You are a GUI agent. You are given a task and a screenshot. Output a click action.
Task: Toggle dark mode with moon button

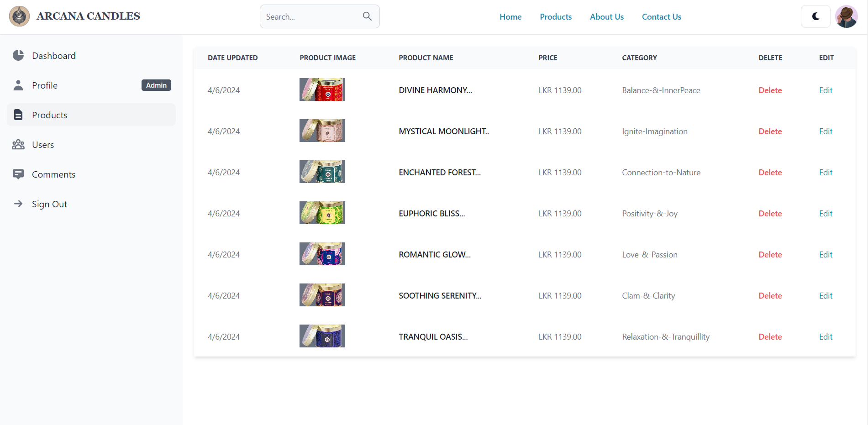coord(815,16)
